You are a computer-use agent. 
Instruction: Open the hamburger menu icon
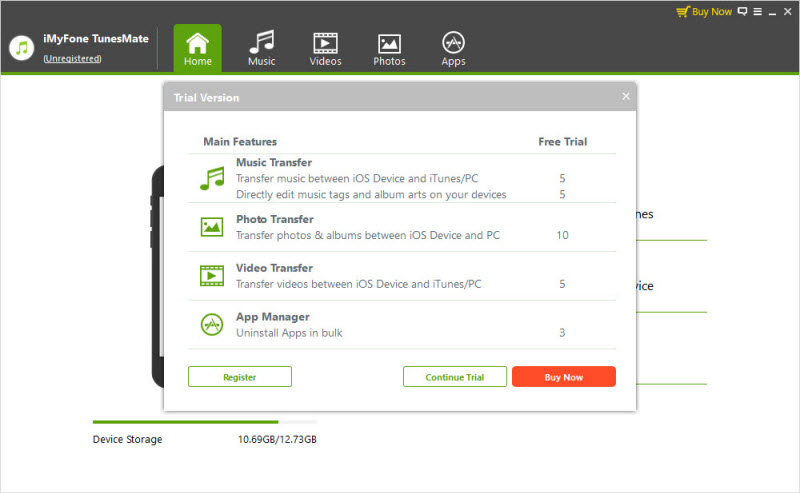pyautogui.click(x=758, y=11)
